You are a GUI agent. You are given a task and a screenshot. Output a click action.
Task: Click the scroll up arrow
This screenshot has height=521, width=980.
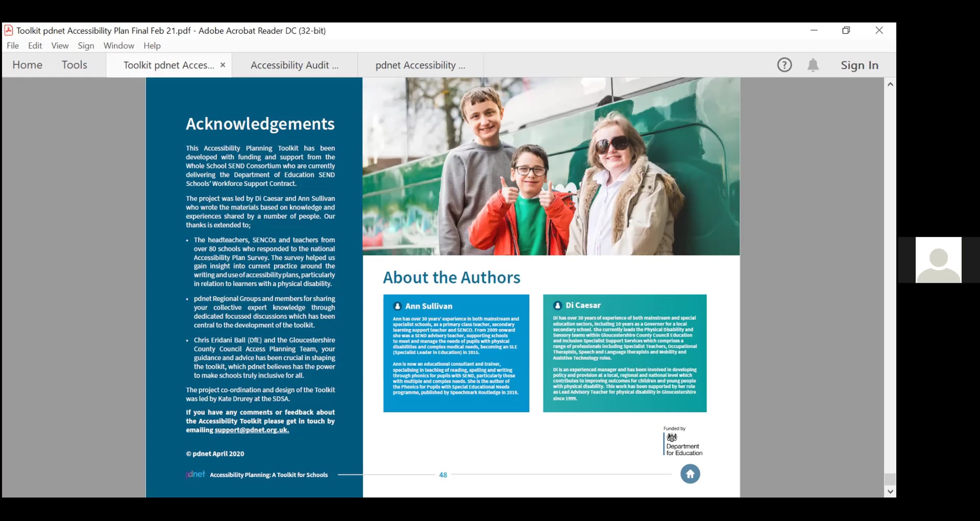point(890,84)
